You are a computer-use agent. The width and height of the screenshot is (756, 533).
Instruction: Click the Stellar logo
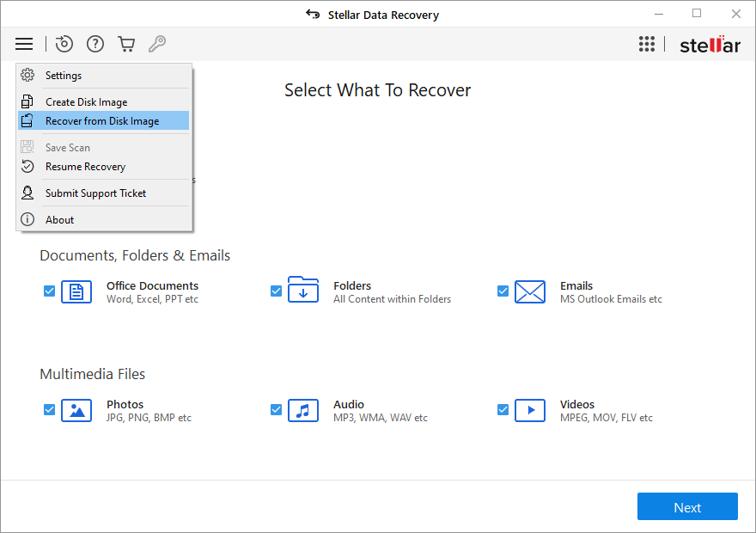(x=710, y=45)
